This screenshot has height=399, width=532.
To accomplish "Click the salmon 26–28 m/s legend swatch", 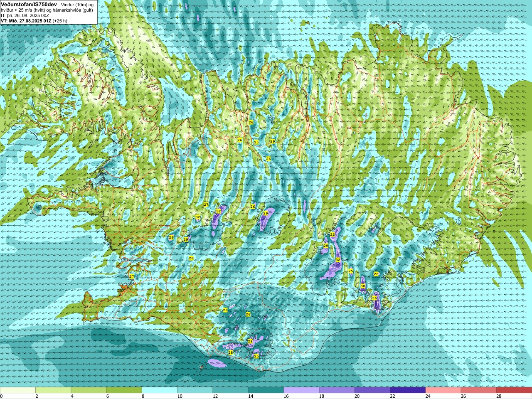I will pyautogui.click(x=478, y=390).
